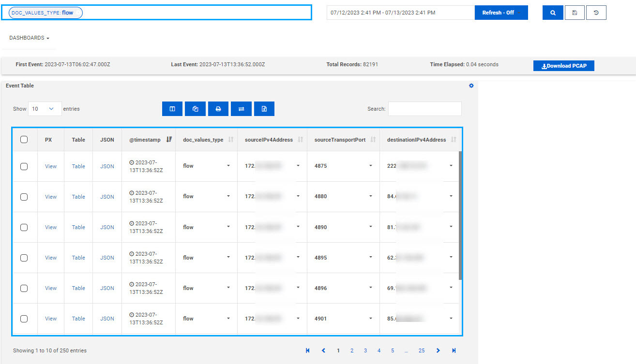The height and width of the screenshot is (364, 636).
Task: Click the swap arrows toolbar button
Action: click(241, 109)
